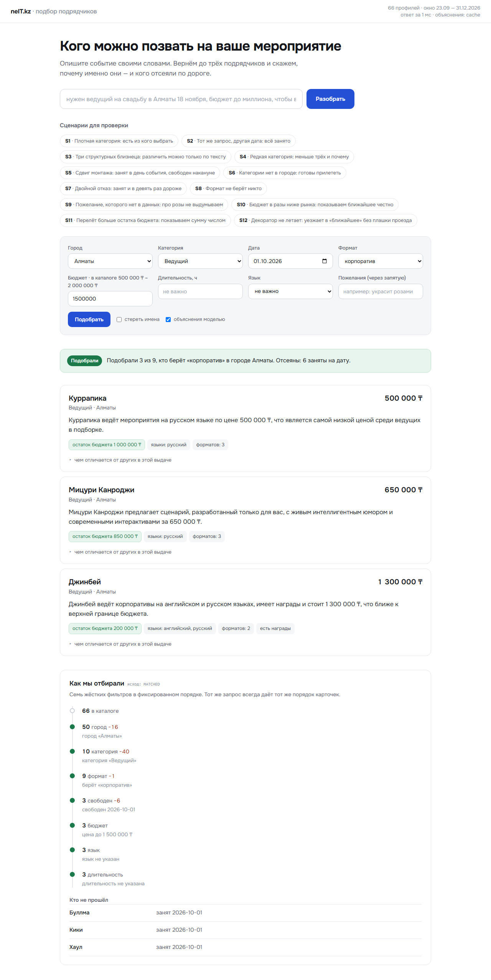This screenshot has height=980, width=491.
Task: Select scenario S11 Перелёт больше остатка
Action: (x=145, y=220)
